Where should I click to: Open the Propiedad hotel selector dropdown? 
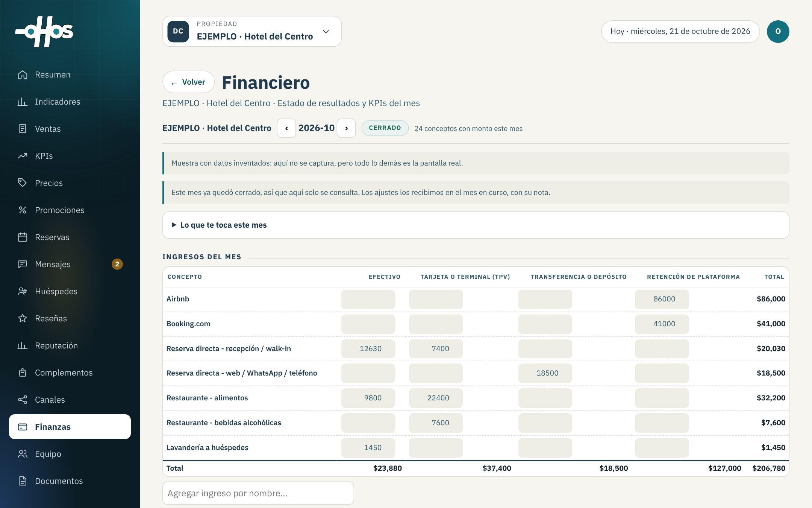252,31
